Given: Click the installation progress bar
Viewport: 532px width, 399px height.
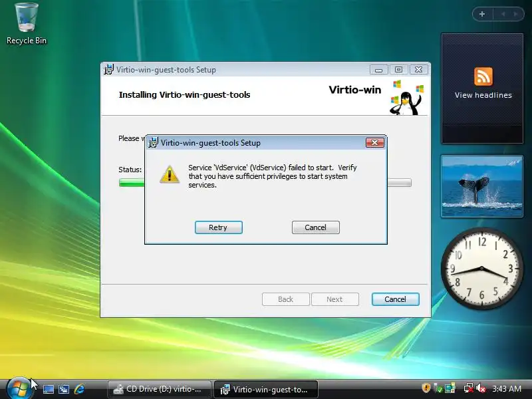Looking at the screenshot, I should [x=265, y=182].
